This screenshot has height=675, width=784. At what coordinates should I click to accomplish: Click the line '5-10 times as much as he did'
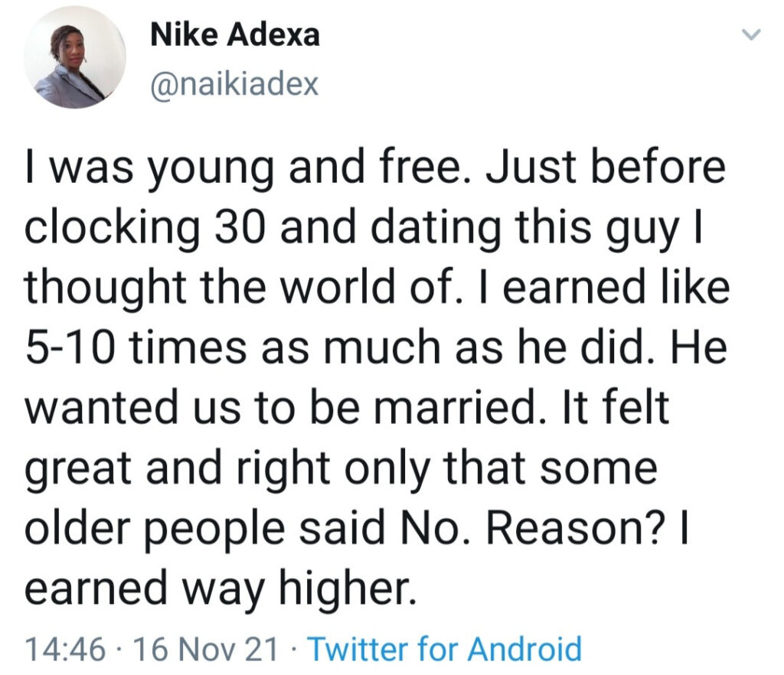point(375,347)
